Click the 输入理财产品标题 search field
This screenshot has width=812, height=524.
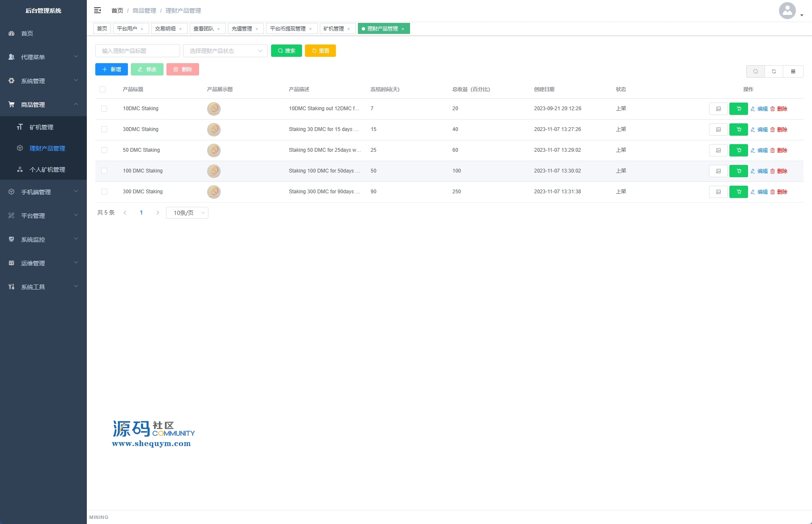[137, 51]
